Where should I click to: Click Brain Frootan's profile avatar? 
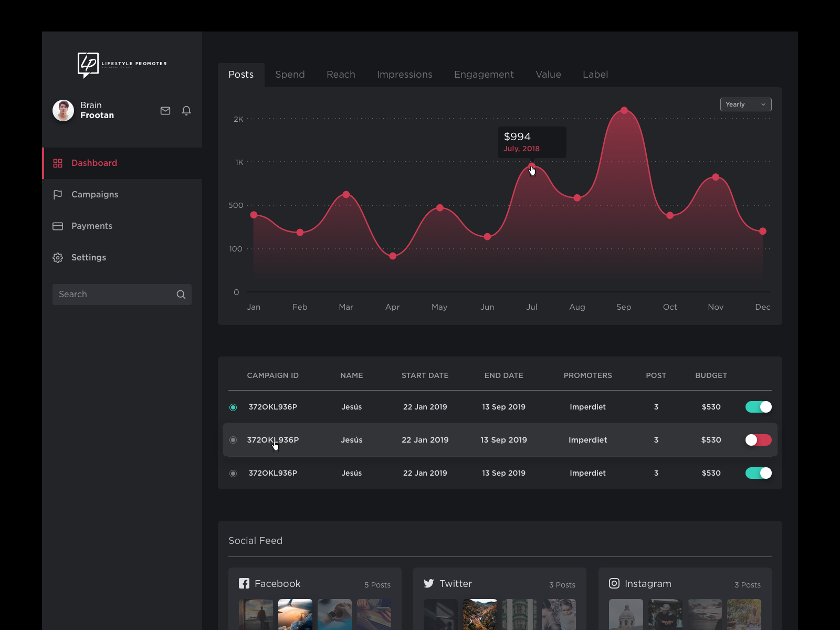64,111
